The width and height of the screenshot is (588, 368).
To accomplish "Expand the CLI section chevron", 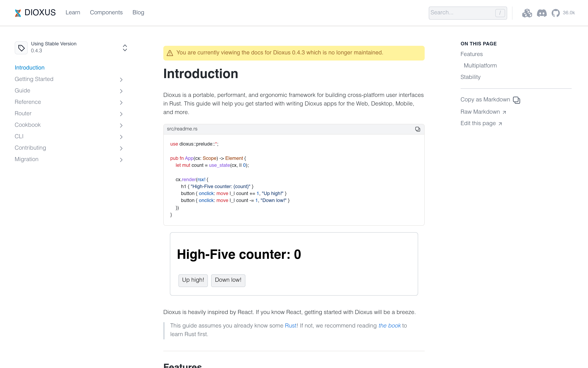I will tap(121, 137).
